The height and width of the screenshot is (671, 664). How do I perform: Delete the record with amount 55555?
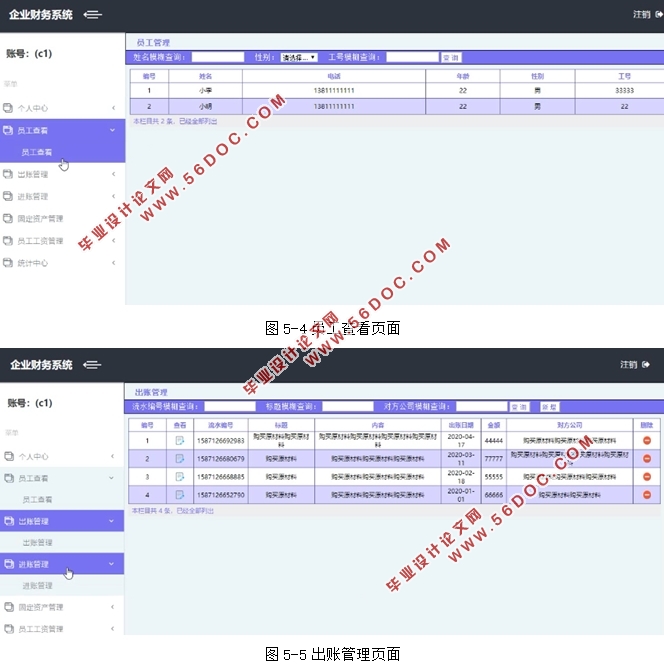(647, 477)
